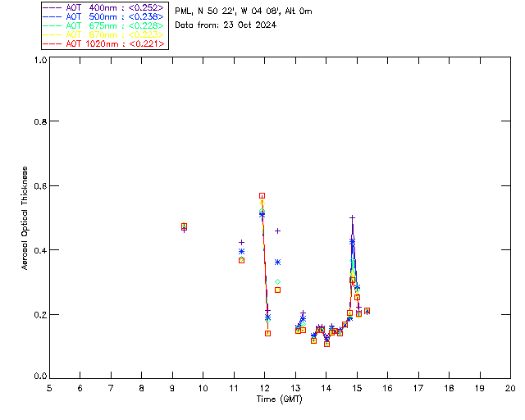Viewport: 525px width, 420px height.
Task: Click the lowest red square near 14h
Action: (326, 344)
